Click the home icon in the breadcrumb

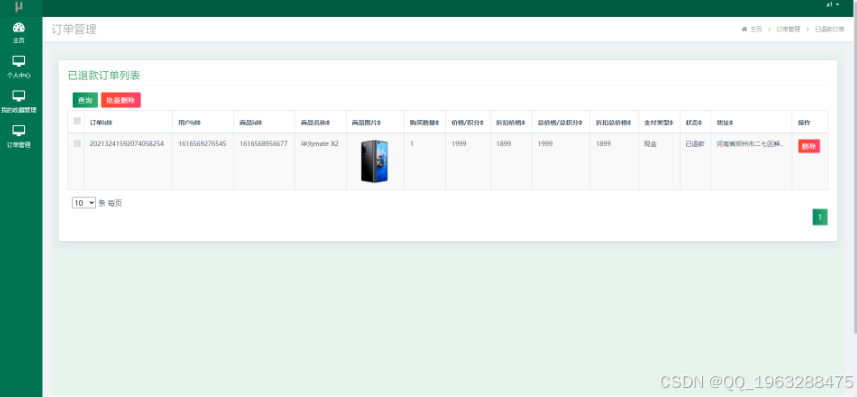[x=744, y=30]
